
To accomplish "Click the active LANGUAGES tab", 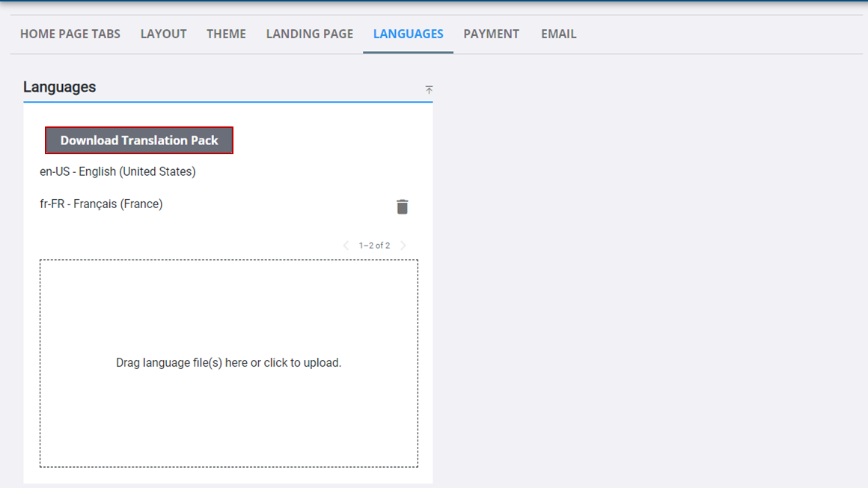I will tap(408, 34).
